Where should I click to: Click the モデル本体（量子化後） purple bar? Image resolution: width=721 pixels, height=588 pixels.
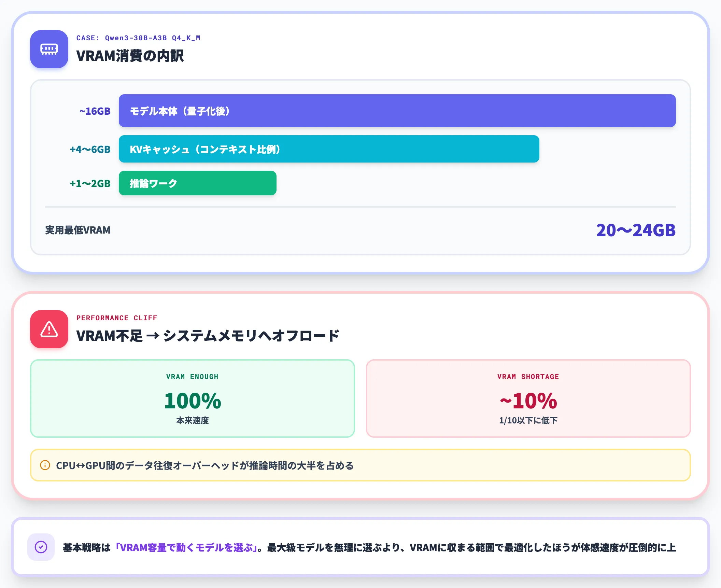pos(397,111)
